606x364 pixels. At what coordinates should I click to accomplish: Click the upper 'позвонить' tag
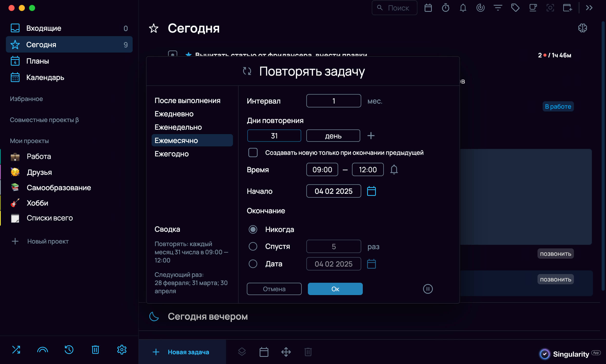(555, 254)
